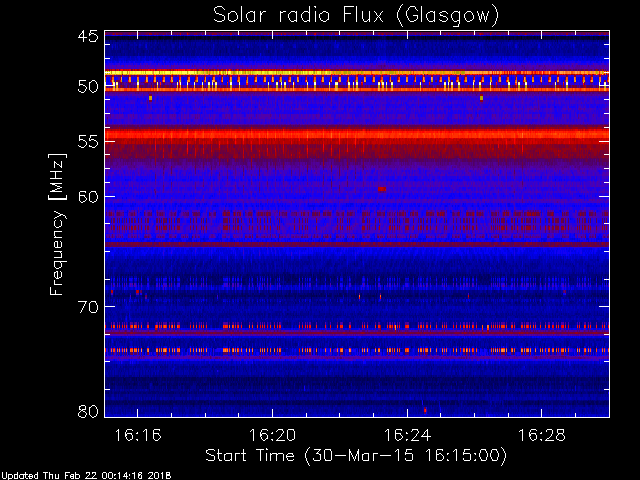This screenshot has height=480, width=640.
Task: Click the 16:24 time tick label
Action: (407, 435)
